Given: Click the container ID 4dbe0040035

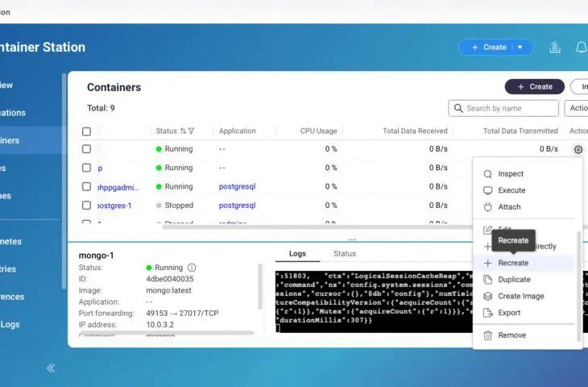Looking at the screenshot, I should tap(169, 279).
